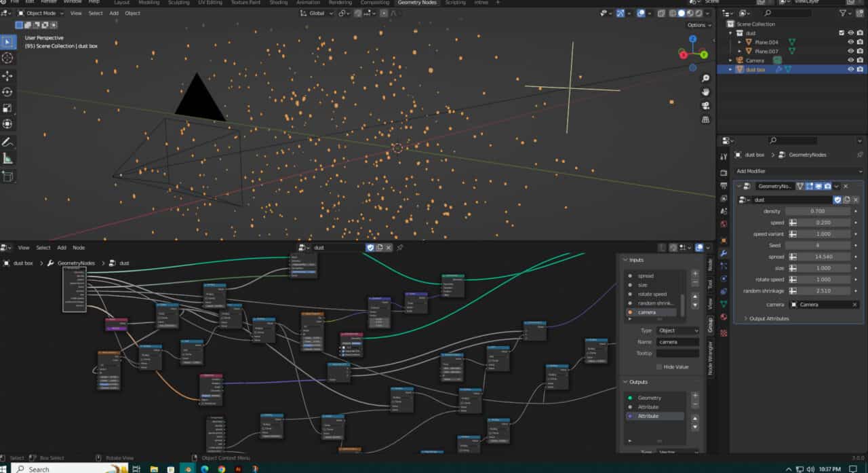Select the Rotate tool in viewport toolbar
The image size is (868, 473).
tap(8, 92)
